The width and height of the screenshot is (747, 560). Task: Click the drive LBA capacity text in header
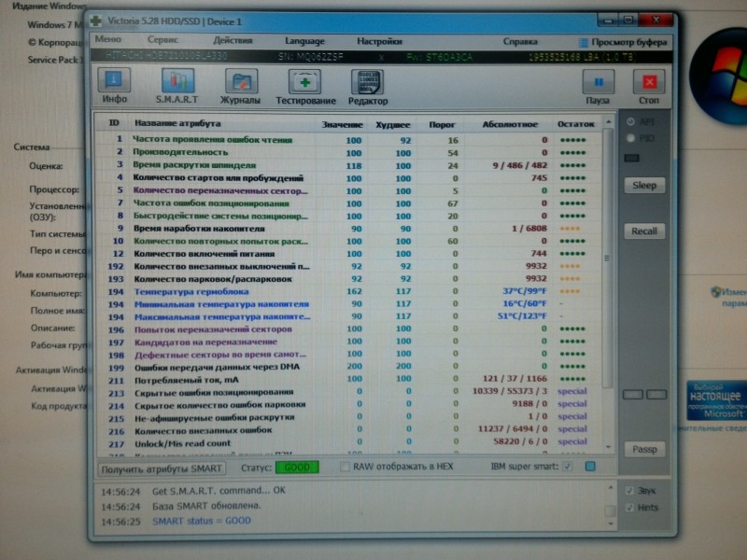[x=581, y=58]
